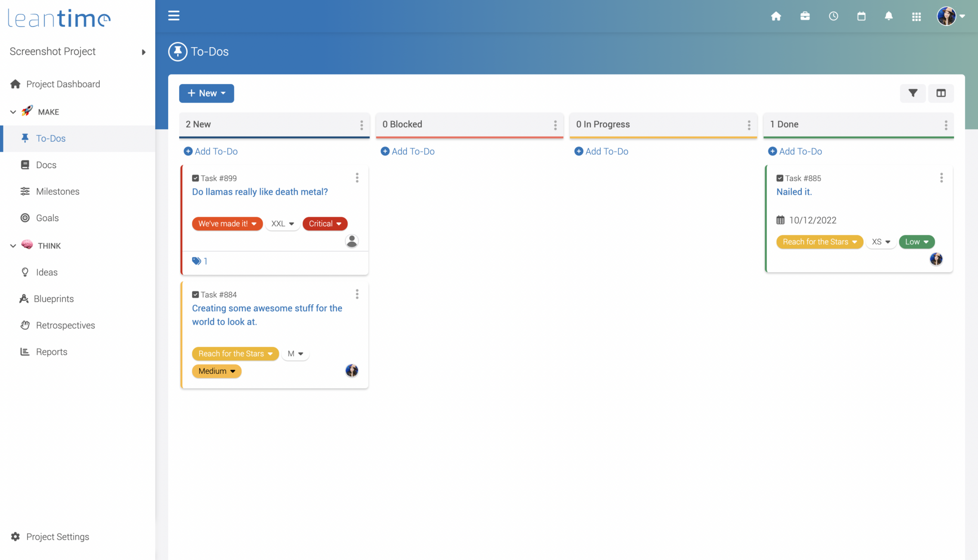Check the Task #899 completion checkbox

pyautogui.click(x=195, y=178)
